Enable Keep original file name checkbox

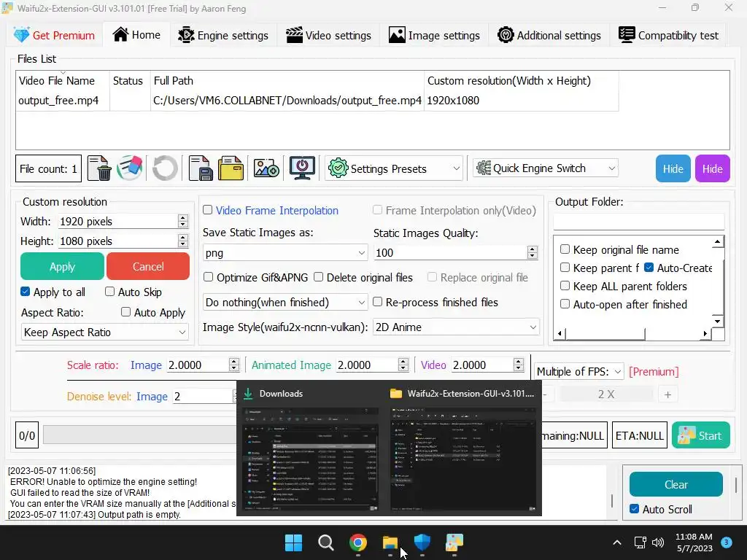[565, 249]
